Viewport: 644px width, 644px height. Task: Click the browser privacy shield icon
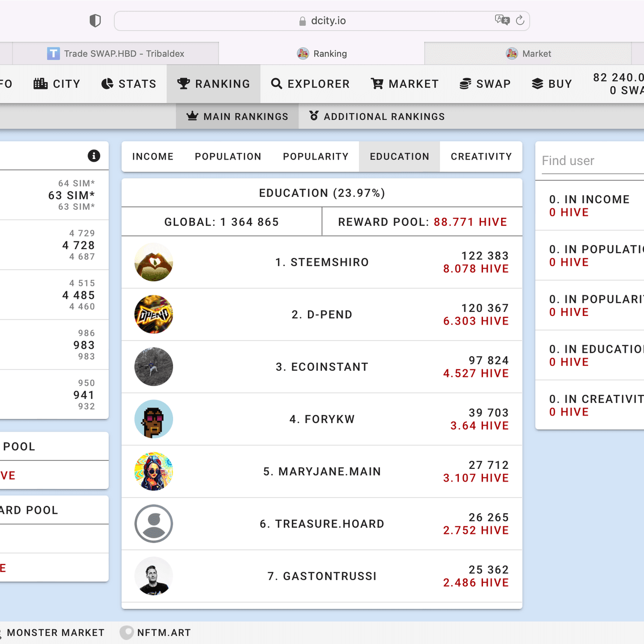pyautogui.click(x=95, y=21)
